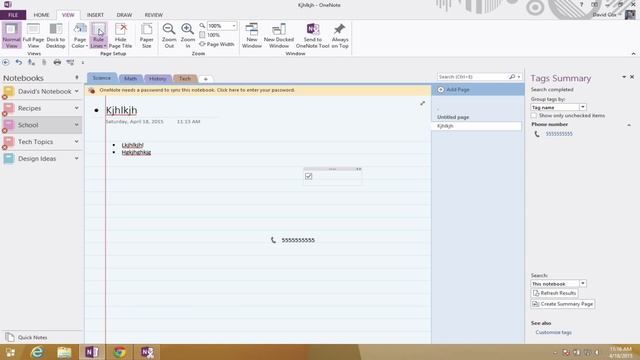
Task: Set zoom to Page Width
Action: click(217, 44)
